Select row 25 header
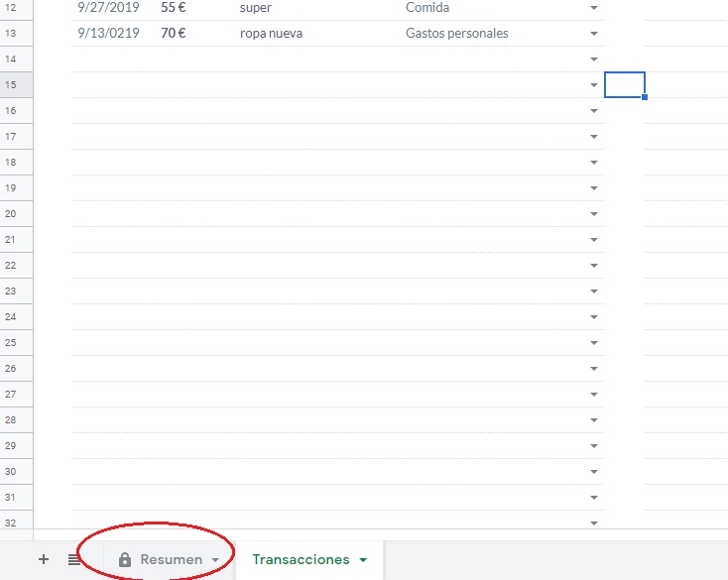The height and width of the screenshot is (580, 728). (x=11, y=343)
